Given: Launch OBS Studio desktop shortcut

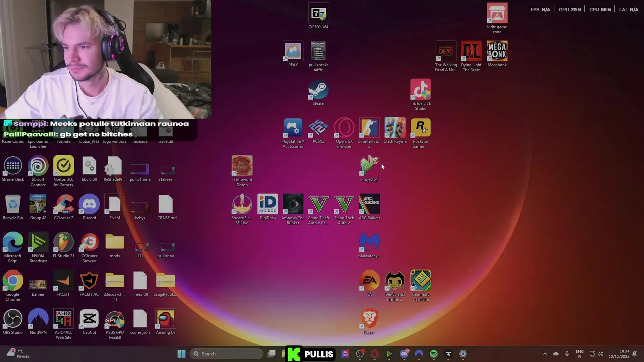Looking at the screenshot, I should click(13, 322).
